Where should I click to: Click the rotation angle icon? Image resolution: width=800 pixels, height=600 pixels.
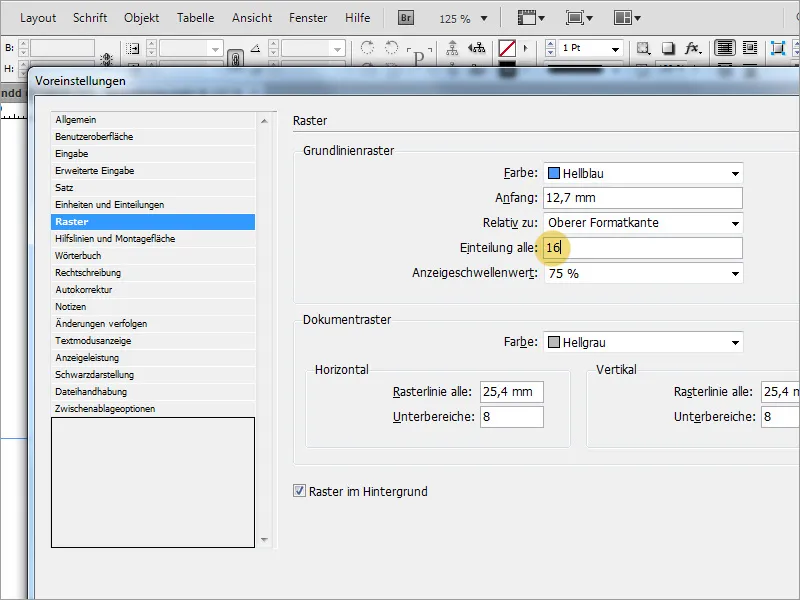pyautogui.click(x=256, y=48)
